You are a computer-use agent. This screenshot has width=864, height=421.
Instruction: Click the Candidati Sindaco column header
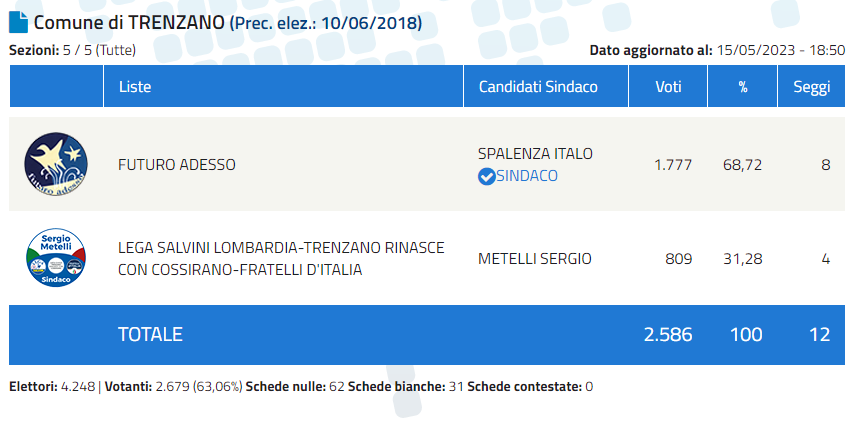(x=538, y=87)
